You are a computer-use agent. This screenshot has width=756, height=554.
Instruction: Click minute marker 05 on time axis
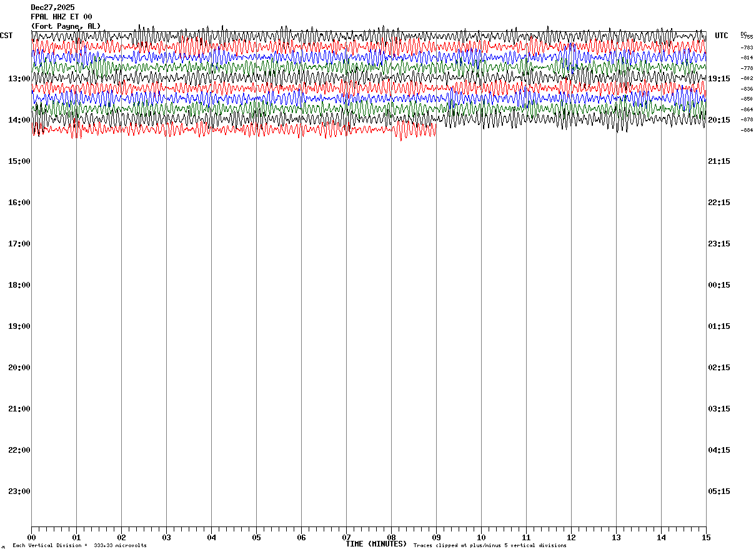(x=256, y=537)
